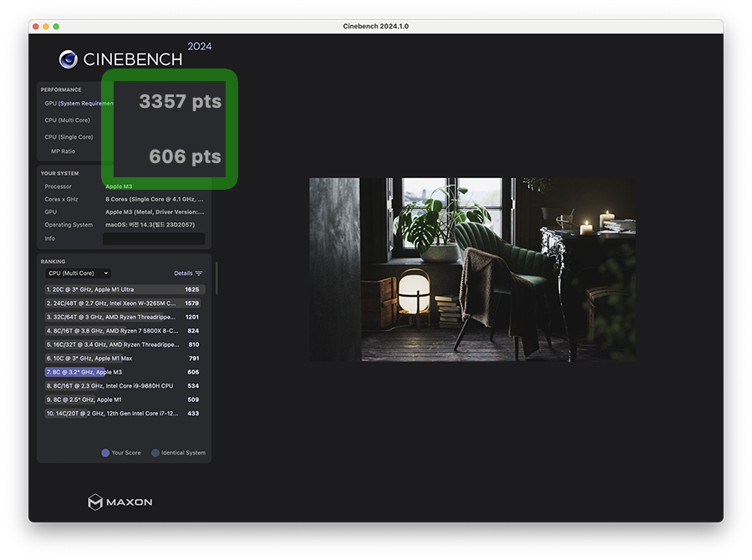Click the Cinebench 2024.1.0 title bar text
The width and height of the screenshot is (752, 560).
coord(376,27)
